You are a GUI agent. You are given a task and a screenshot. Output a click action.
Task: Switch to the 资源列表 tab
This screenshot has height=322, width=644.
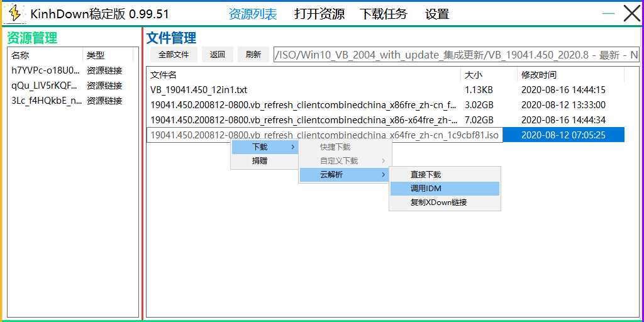253,14
